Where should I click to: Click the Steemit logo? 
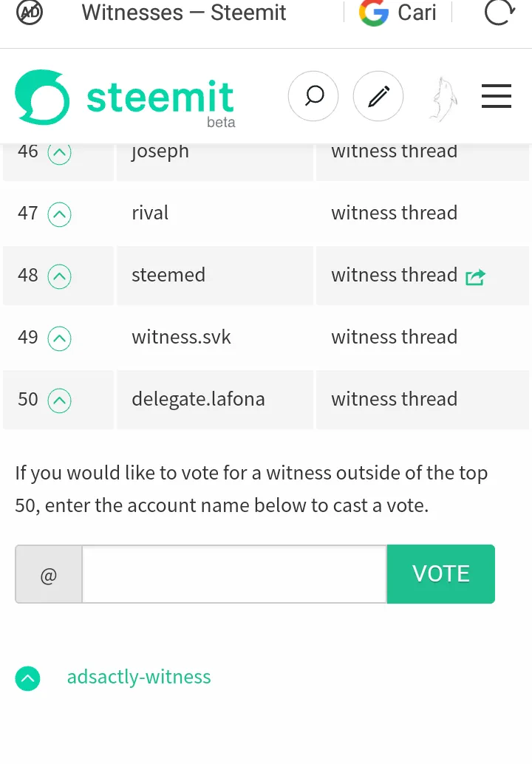pos(125,98)
